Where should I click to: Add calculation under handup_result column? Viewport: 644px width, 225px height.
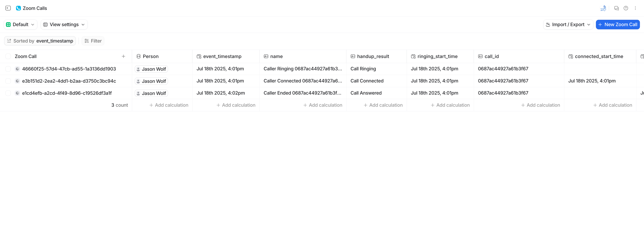coord(383,105)
